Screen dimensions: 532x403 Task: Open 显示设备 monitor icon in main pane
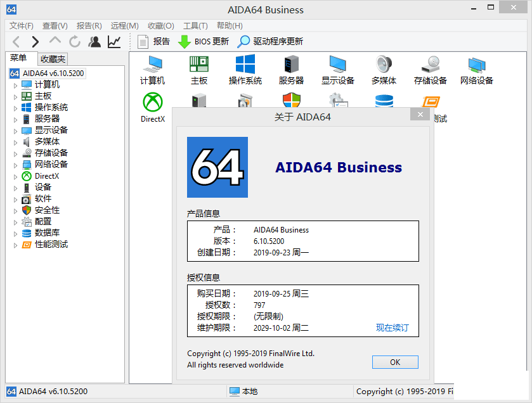coord(337,70)
